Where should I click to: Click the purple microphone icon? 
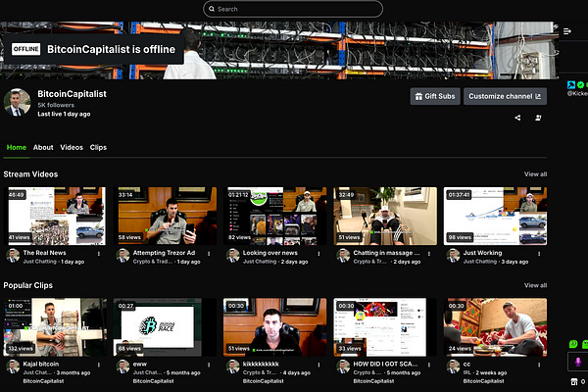[578, 362]
